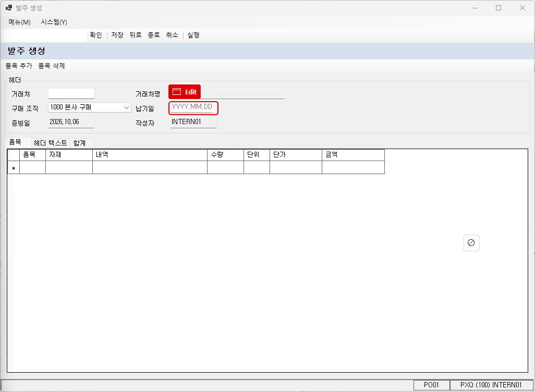
Task: Click the empty 내역 cell in the new row
Action: pyautogui.click(x=150, y=167)
